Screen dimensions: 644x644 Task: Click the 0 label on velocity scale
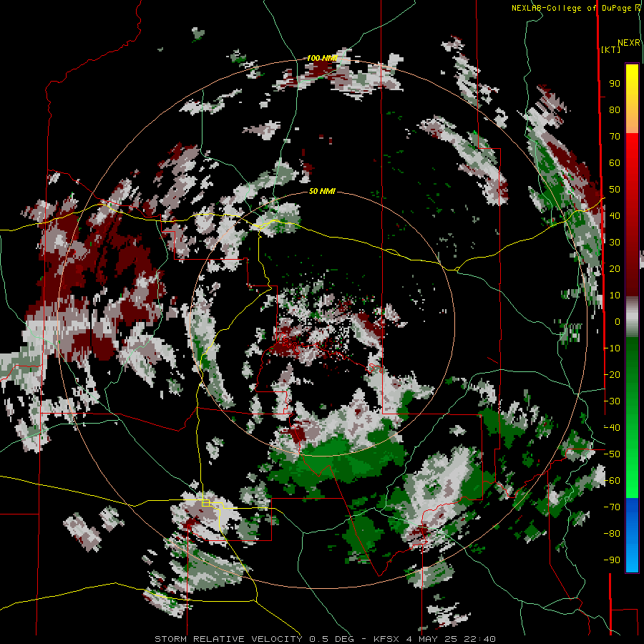(618, 322)
